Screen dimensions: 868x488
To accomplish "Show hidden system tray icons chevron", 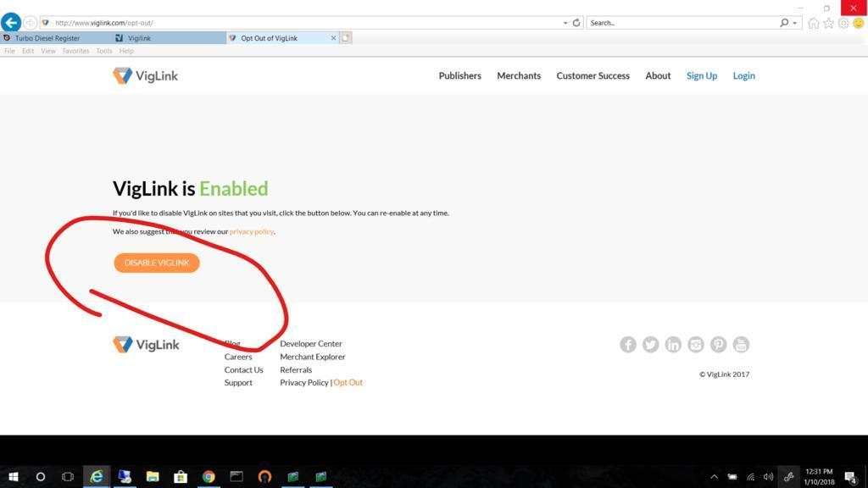I will 714,476.
